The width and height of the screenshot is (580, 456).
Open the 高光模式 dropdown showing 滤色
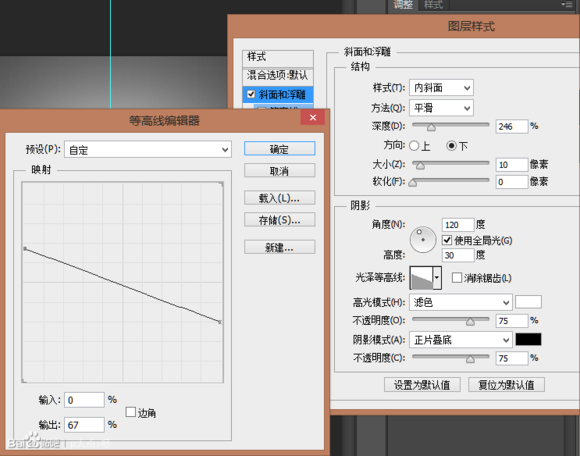tap(461, 302)
